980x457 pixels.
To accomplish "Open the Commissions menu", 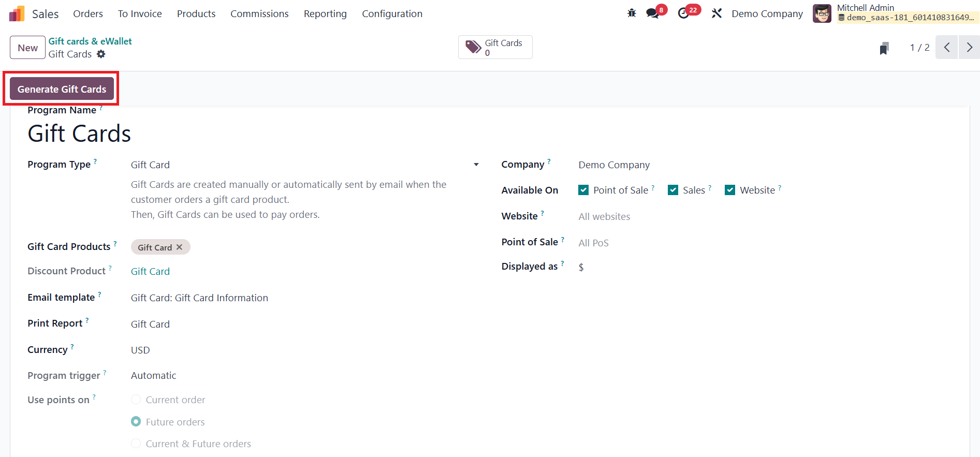I will [259, 14].
